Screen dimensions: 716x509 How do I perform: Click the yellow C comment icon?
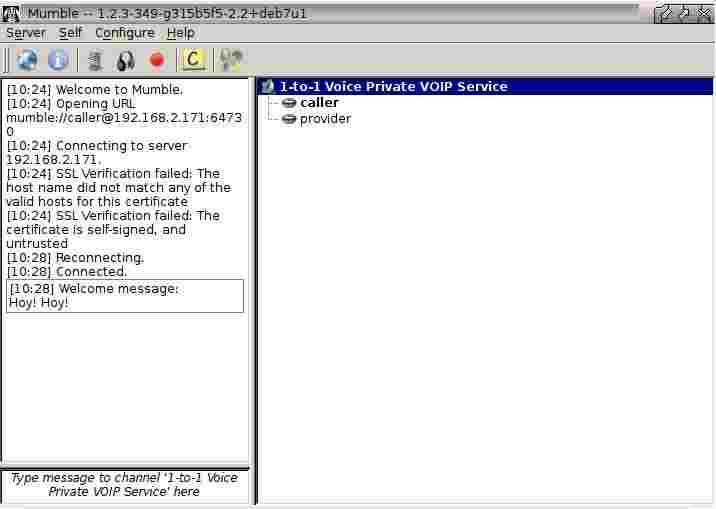[x=193, y=60]
